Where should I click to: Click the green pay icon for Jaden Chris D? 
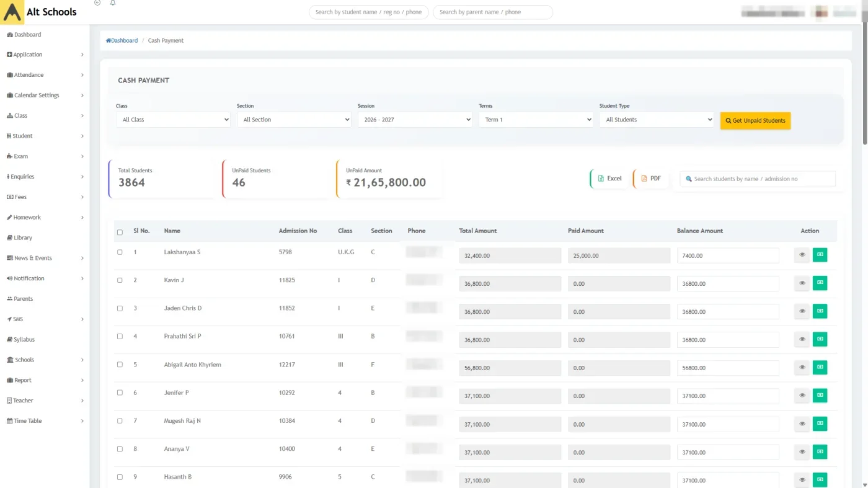pyautogui.click(x=820, y=311)
